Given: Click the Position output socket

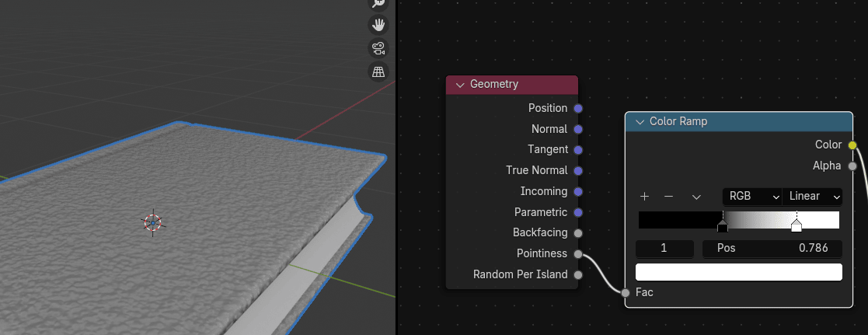Looking at the screenshot, I should click(577, 108).
